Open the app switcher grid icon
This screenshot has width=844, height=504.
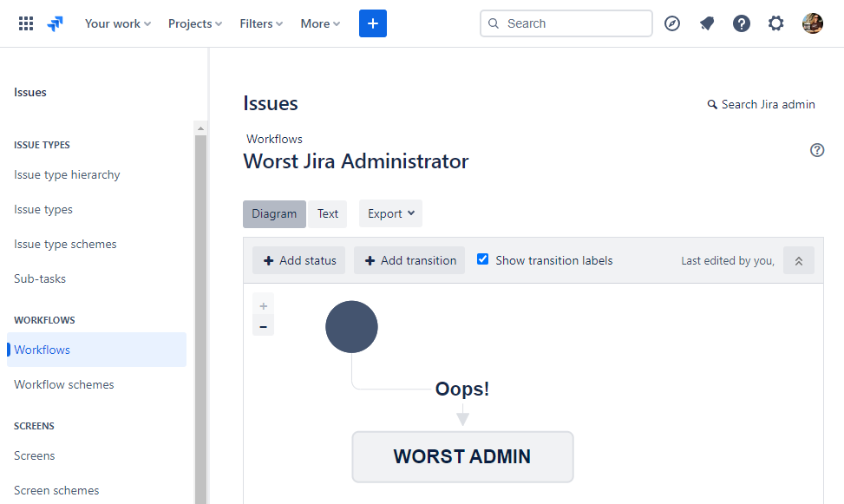[26, 23]
